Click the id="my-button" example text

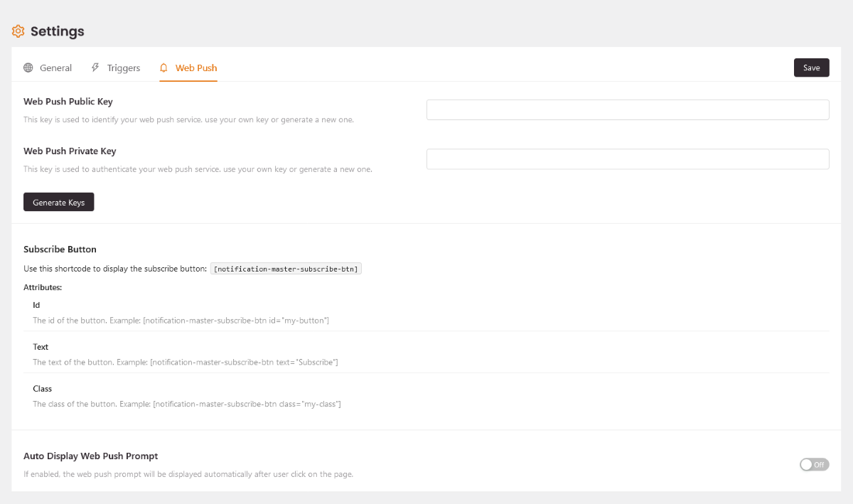click(x=181, y=321)
